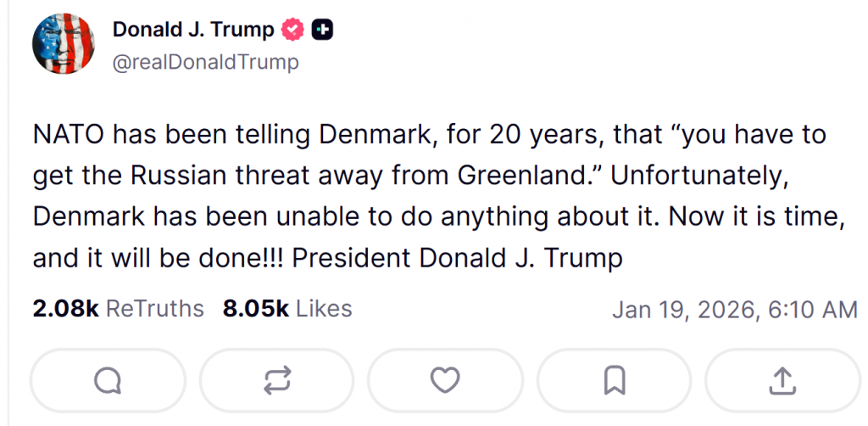View the 8.05k Likes list
Viewport: 868px width, 426px height.
287,308
